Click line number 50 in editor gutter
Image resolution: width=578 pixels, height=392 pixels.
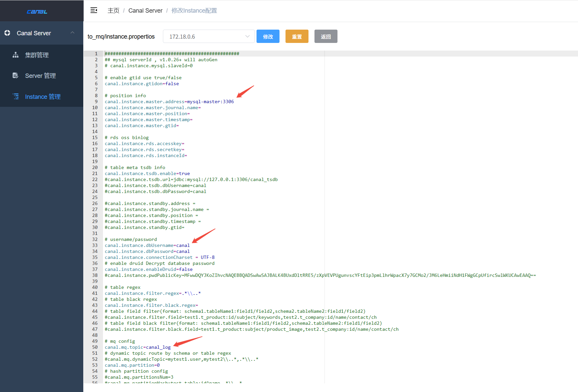pos(95,347)
